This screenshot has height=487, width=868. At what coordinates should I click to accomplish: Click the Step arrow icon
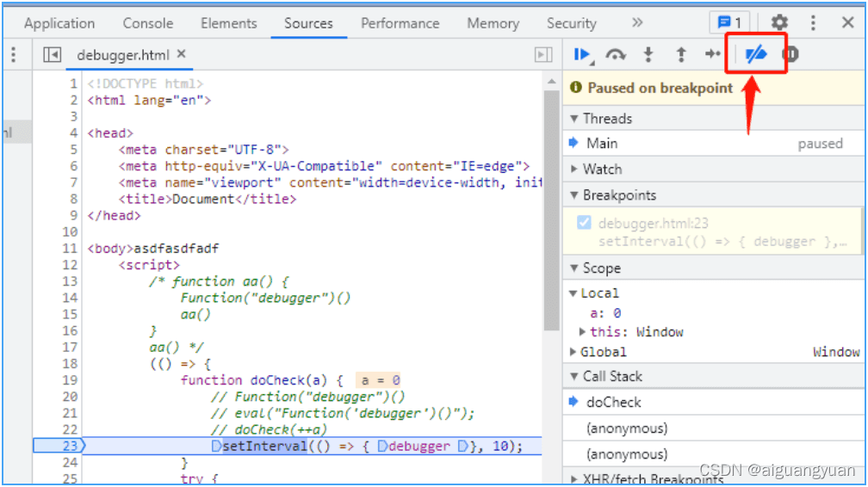click(x=712, y=55)
